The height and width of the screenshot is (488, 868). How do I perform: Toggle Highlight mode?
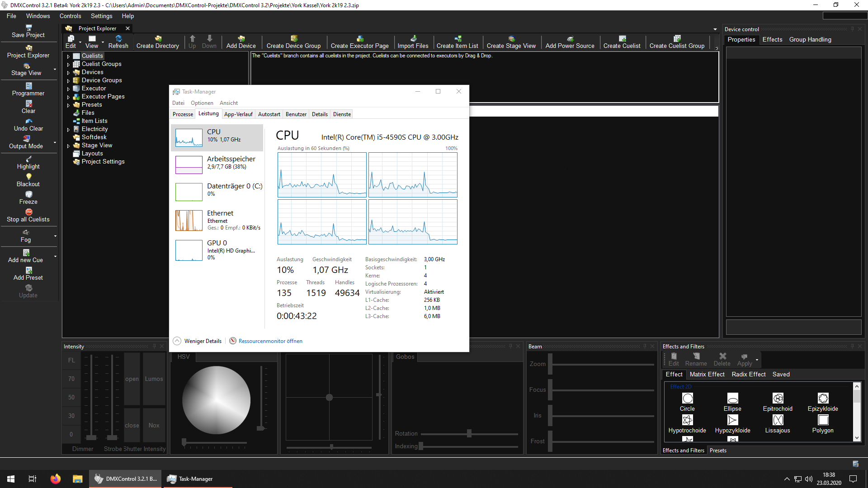coord(28,159)
